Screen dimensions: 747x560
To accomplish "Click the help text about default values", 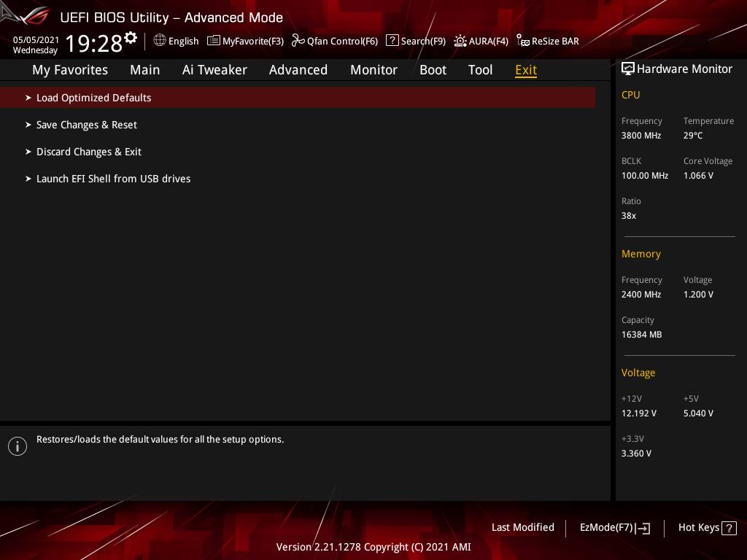I will [160, 440].
